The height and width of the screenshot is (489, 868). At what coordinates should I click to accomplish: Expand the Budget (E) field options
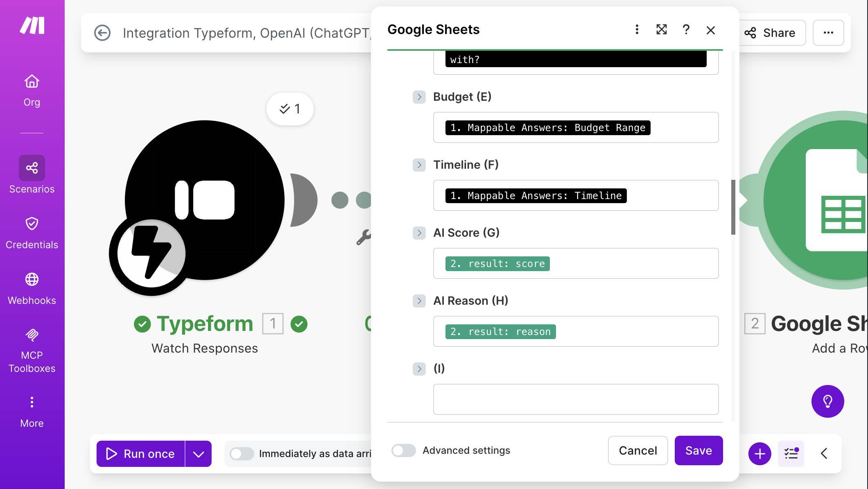(419, 97)
